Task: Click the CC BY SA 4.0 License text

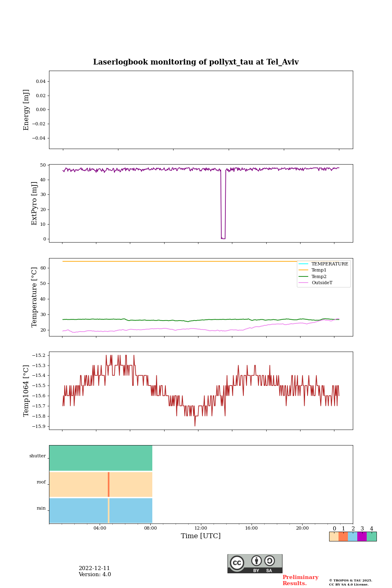Action: coord(349,584)
